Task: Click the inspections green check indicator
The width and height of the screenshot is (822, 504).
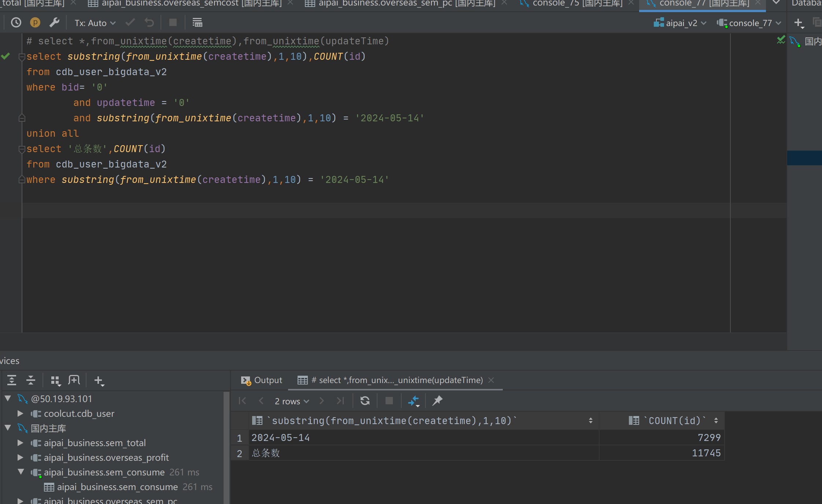Action: coord(781,40)
